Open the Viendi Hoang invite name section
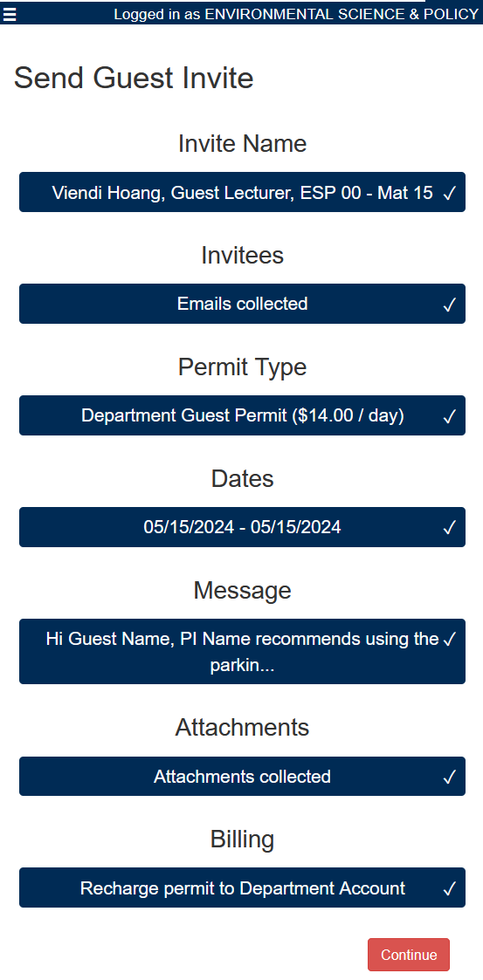Screen dimensions: 483x980 pos(242,192)
